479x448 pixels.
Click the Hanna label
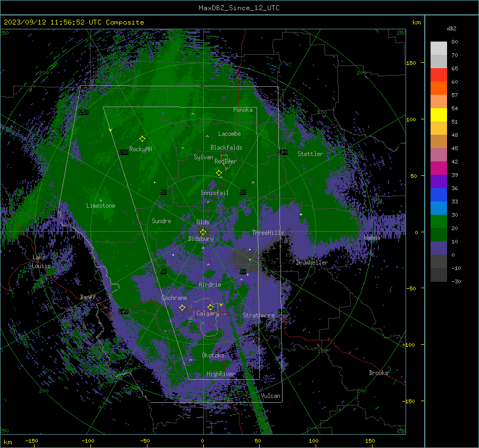[372, 238]
